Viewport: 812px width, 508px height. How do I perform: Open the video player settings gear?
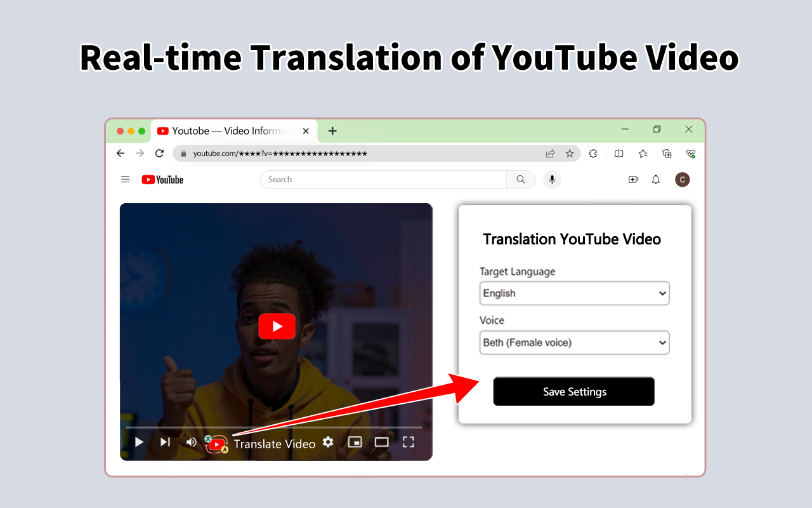coord(328,442)
